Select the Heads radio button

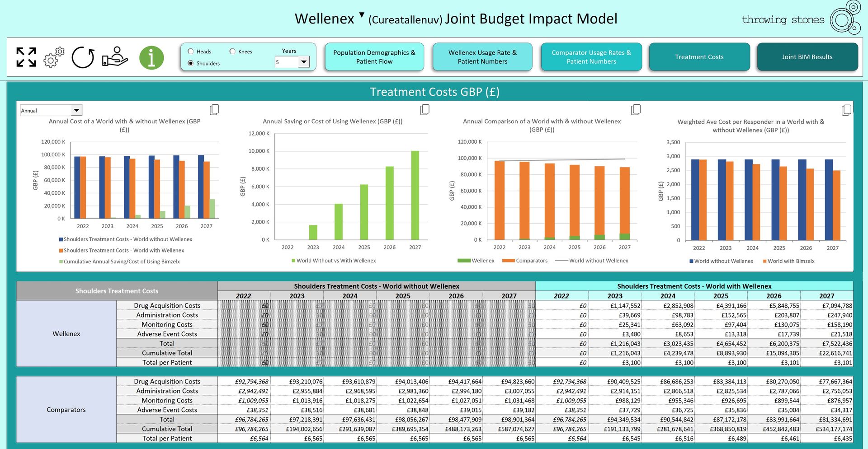pos(191,51)
